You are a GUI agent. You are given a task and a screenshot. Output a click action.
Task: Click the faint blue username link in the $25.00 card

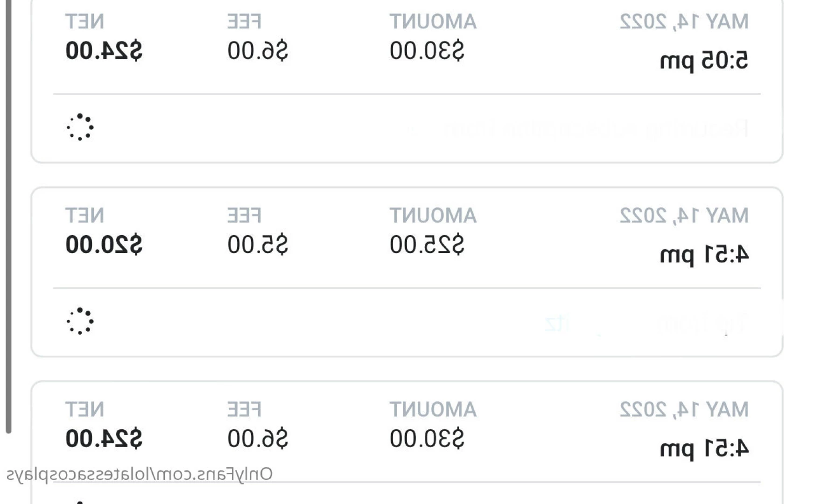coord(557,323)
